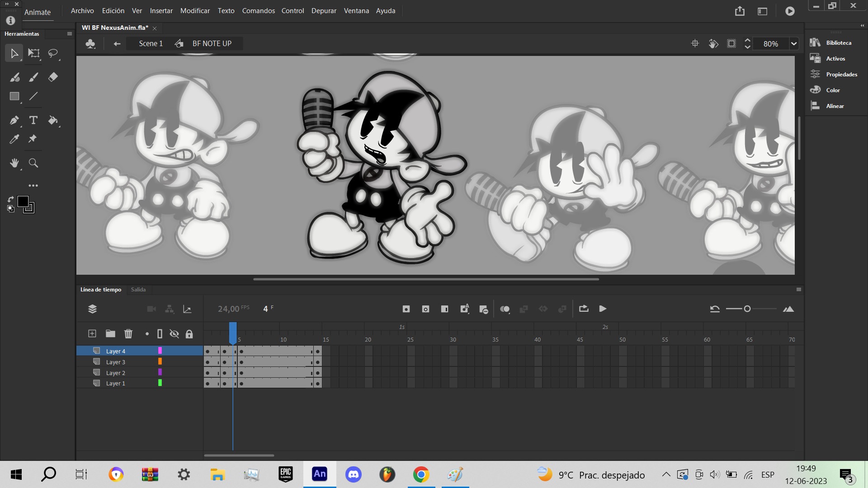This screenshot has width=868, height=488.
Task: Switch to the Salida tab
Action: [x=138, y=290]
